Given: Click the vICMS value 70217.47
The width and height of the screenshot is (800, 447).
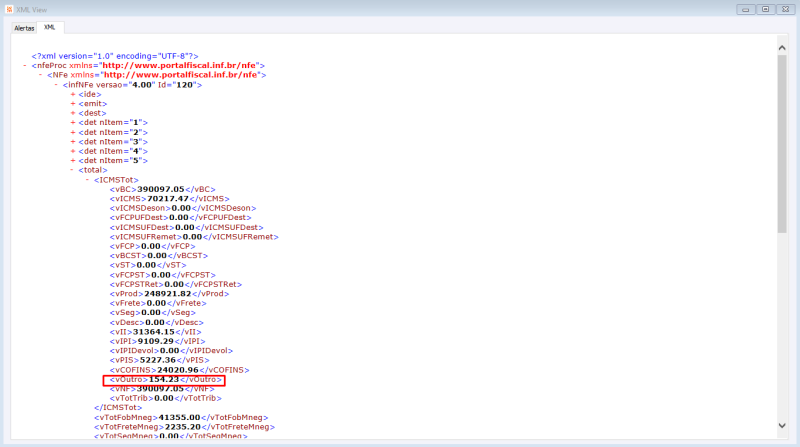Looking at the screenshot, I should click(x=168, y=198).
